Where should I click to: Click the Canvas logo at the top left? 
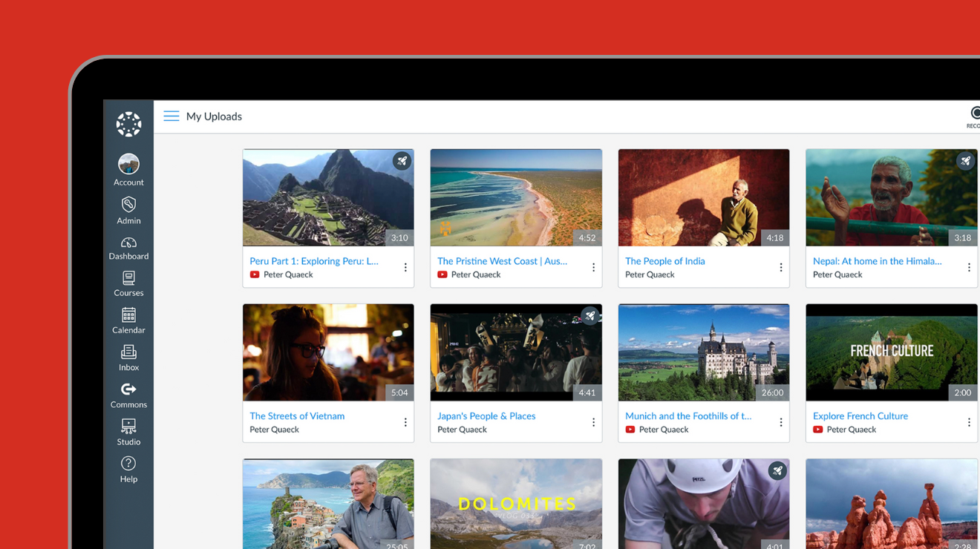pos(128,124)
